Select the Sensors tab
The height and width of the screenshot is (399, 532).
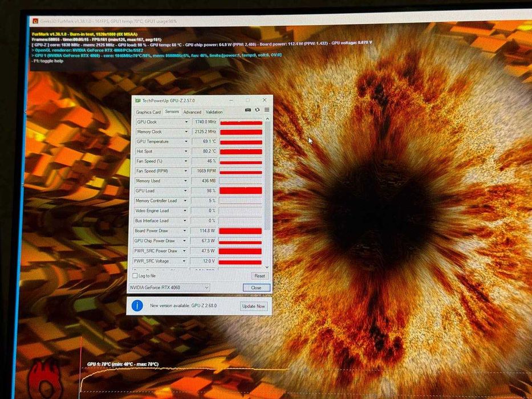(172, 111)
